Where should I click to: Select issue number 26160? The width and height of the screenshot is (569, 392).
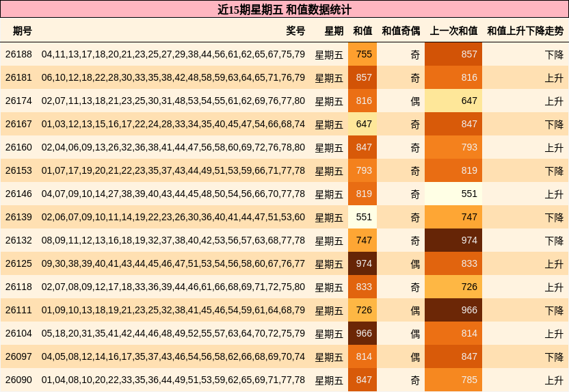click(x=19, y=147)
